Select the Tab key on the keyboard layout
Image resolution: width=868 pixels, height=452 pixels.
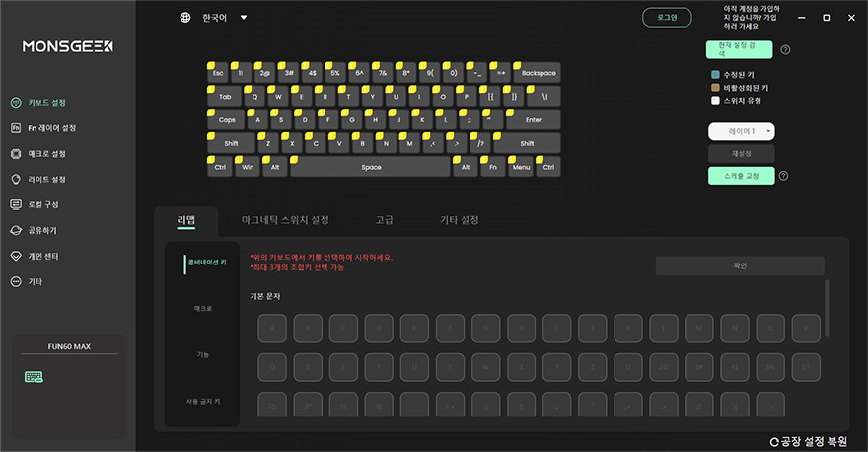[224, 97]
